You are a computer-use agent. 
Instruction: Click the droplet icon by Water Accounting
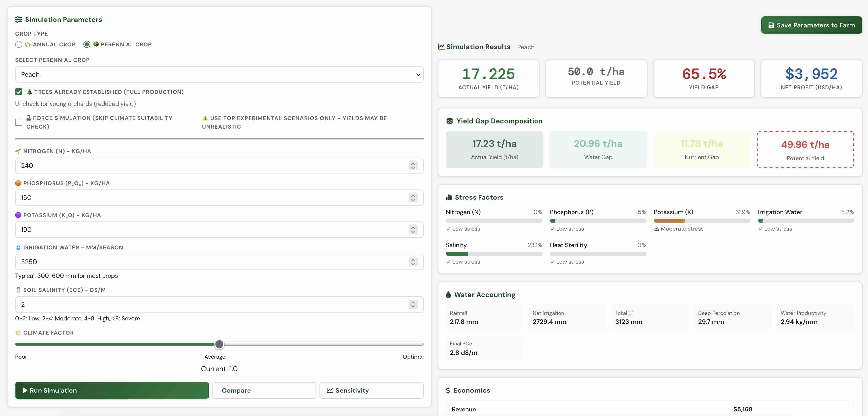448,294
